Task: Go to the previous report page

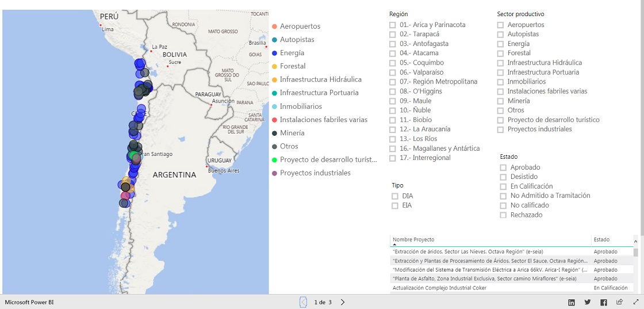Action: click(x=304, y=302)
